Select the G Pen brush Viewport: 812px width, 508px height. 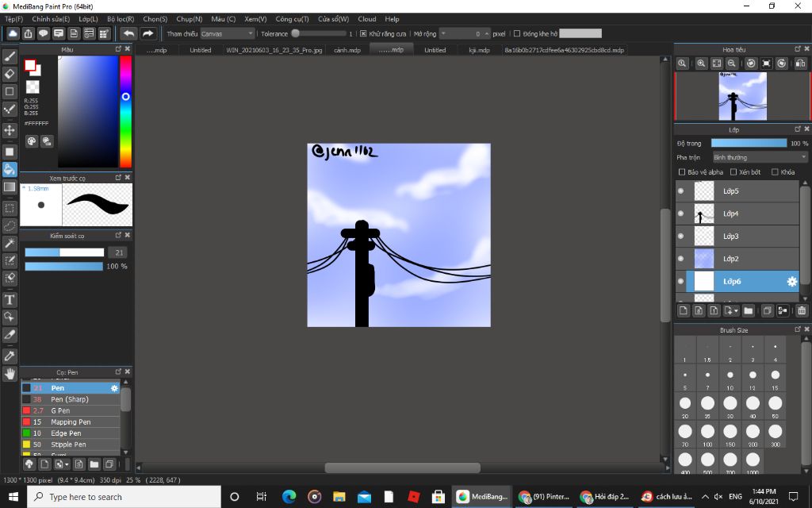71,410
